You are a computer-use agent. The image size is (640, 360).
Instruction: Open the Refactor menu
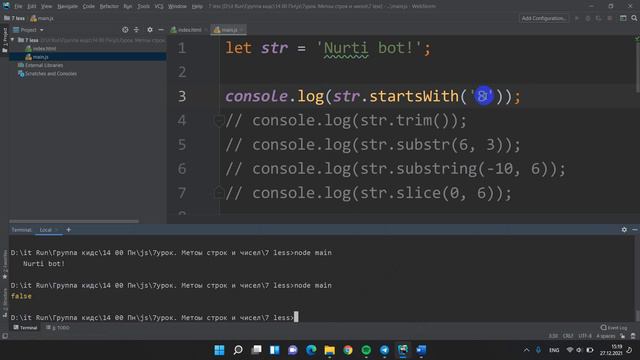[109, 6]
